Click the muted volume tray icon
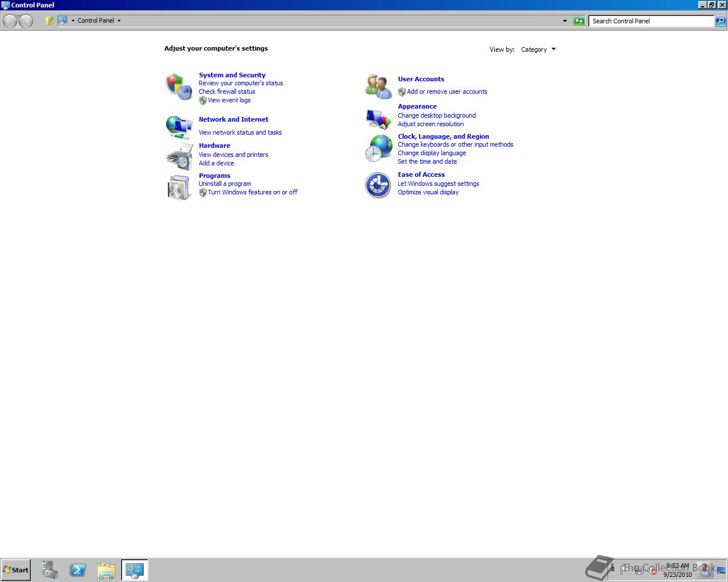 [x=652, y=570]
